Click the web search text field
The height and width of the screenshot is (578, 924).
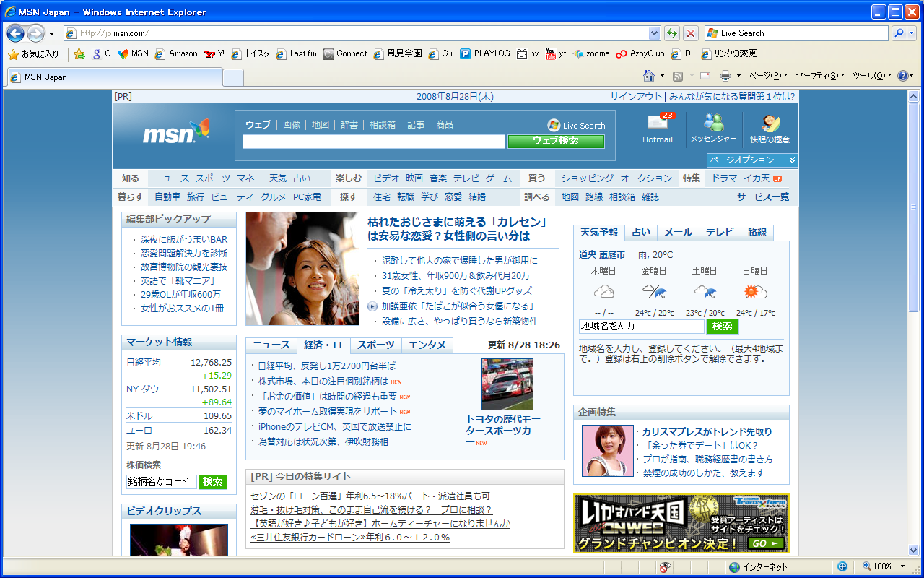point(374,142)
